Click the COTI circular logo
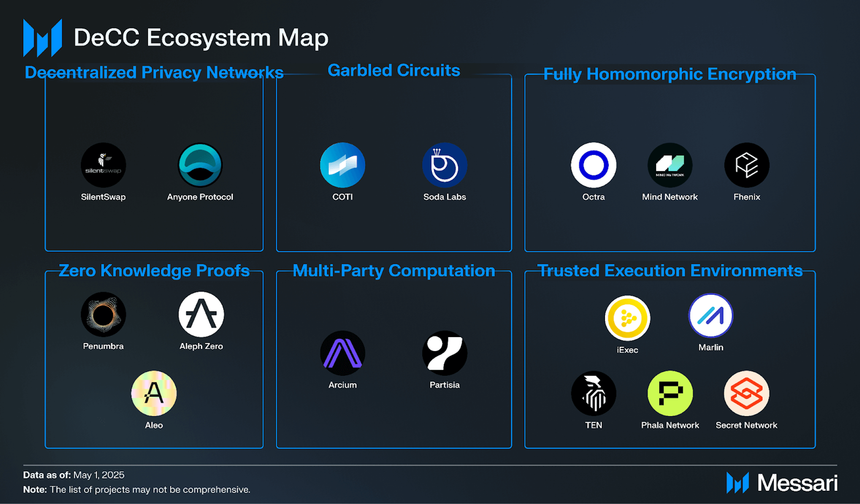860x504 pixels. pyautogui.click(x=342, y=165)
